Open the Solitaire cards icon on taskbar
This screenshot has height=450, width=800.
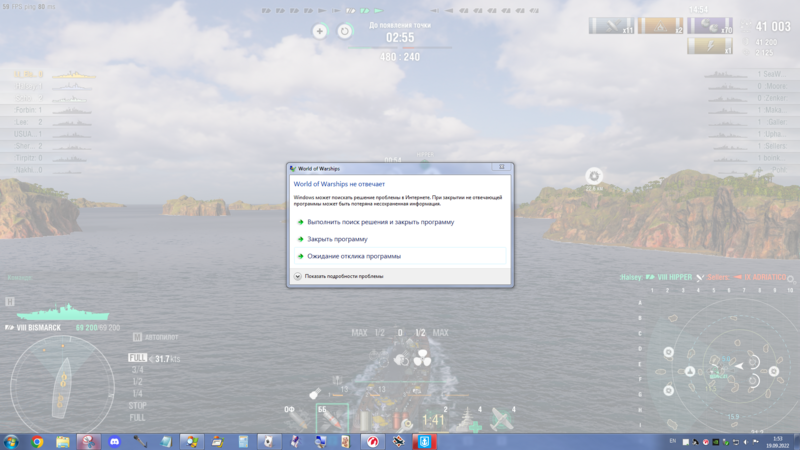click(269, 442)
